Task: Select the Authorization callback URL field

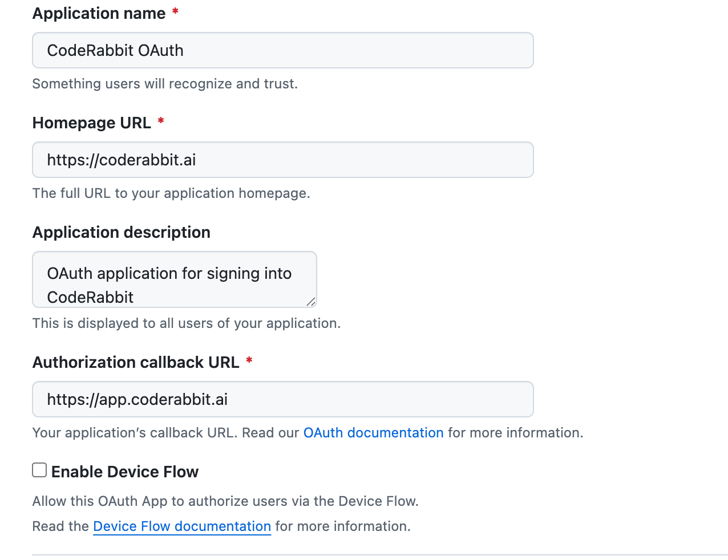Action: coord(283,399)
